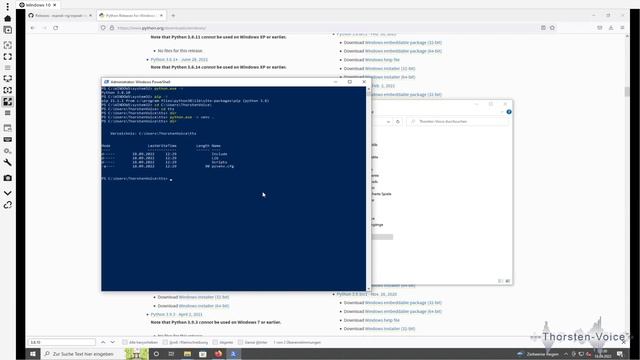Click the keyboard icon in the left sidebar

click(x=7, y=140)
